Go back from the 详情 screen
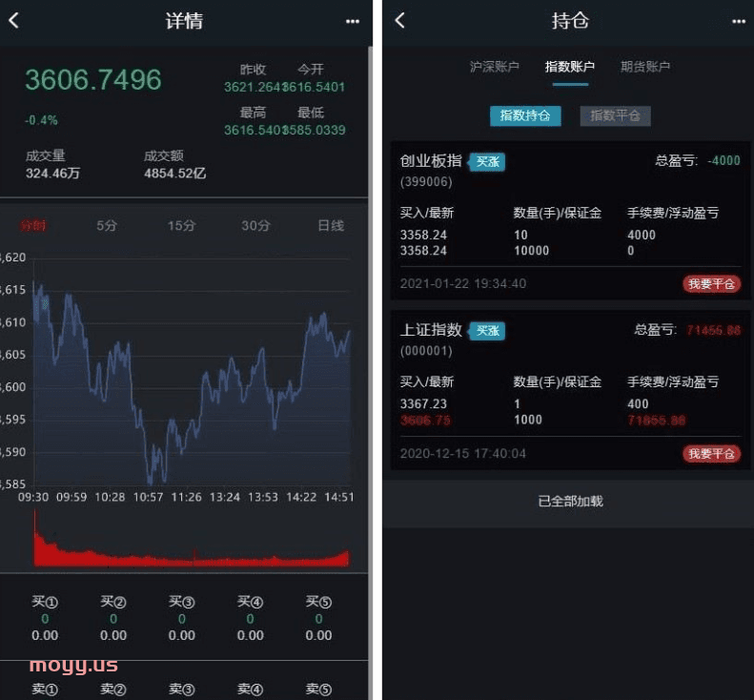This screenshot has height=700, width=754. 13,20
